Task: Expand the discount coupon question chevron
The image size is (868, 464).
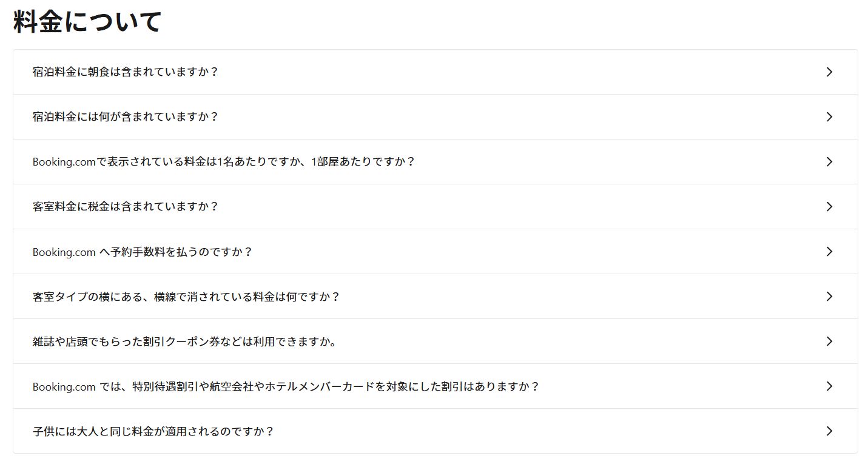Action: pyautogui.click(x=829, y=341)
